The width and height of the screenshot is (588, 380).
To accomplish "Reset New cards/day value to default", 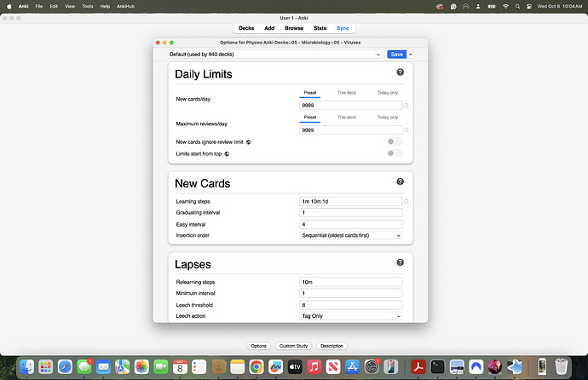I will point(406,106).
